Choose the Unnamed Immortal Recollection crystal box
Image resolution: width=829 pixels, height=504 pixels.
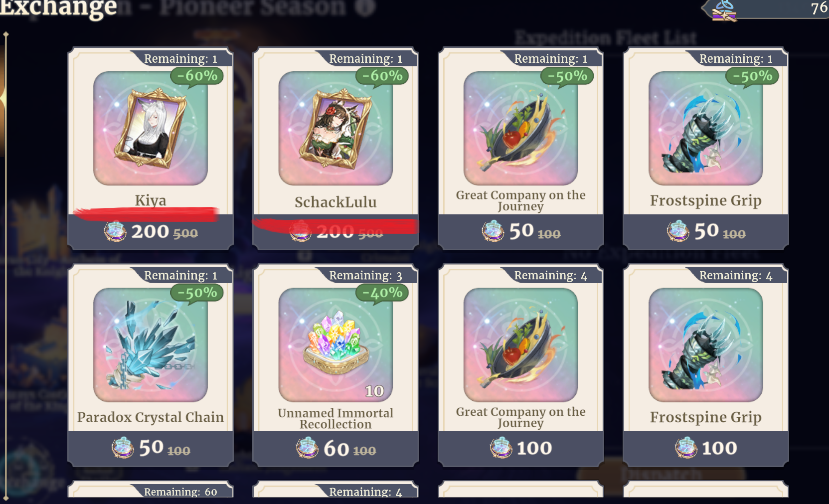coord(335,345)
